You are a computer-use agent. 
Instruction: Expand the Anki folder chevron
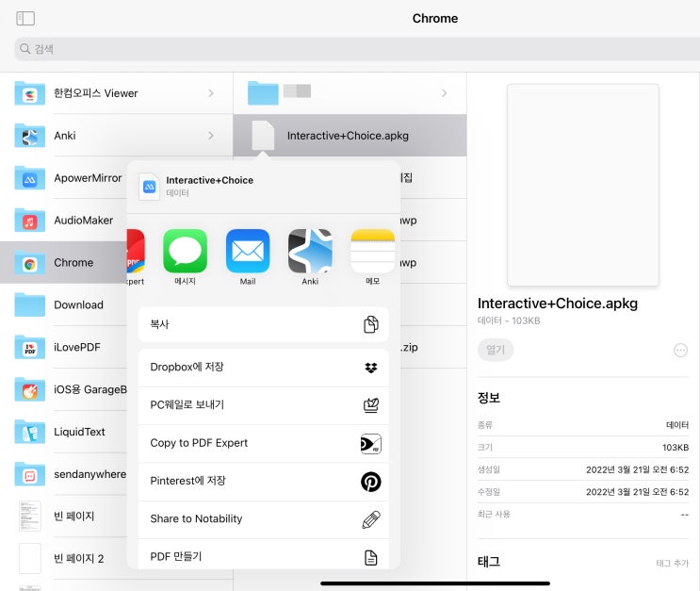pos(211,136)
